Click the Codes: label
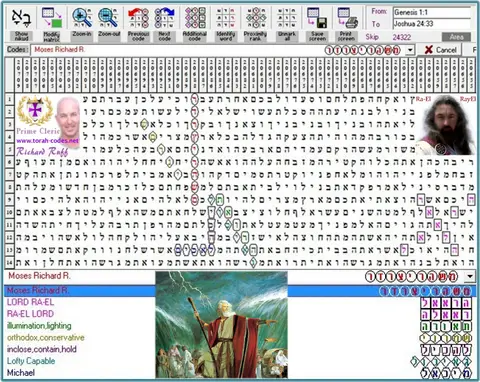 [x=17, y=50]
